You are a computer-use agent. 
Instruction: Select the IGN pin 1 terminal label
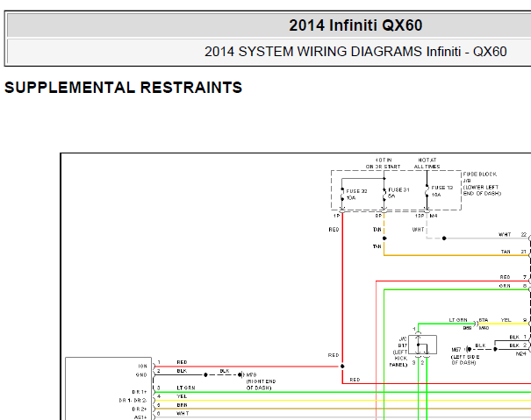pyautogui.click(x=142, y=367)
